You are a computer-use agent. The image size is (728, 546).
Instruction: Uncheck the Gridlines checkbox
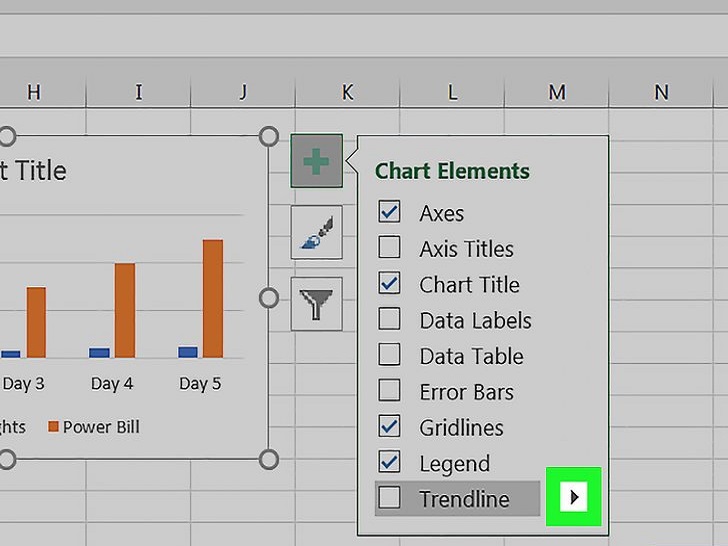tap(389, 426)
